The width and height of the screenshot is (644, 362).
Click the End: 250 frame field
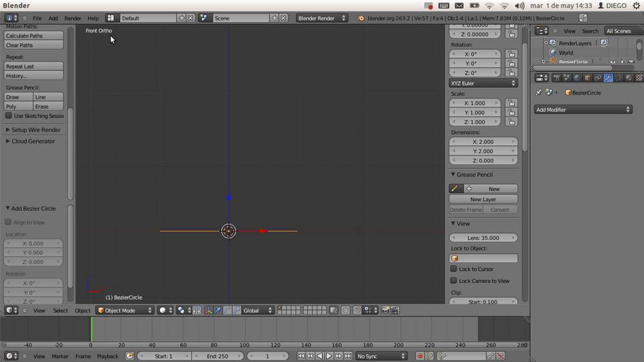[x=218, y=356]
